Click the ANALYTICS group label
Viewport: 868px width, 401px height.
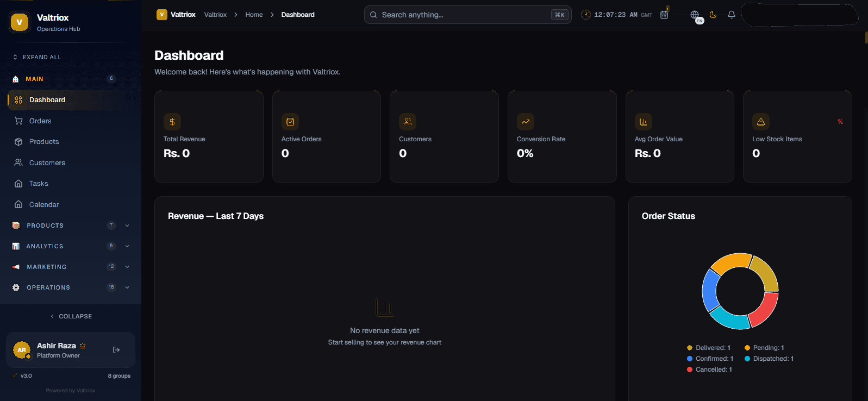45,246
